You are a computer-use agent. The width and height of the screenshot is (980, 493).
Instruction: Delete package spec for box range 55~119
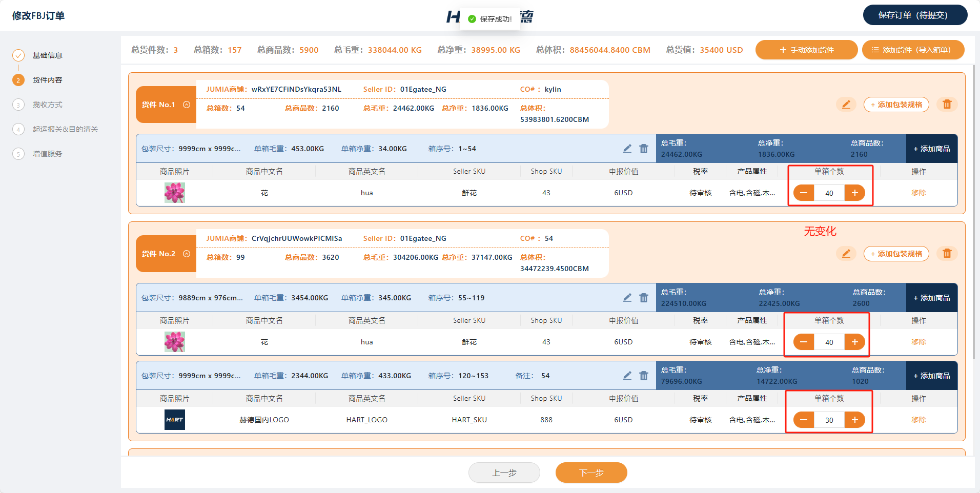point(644,298)
